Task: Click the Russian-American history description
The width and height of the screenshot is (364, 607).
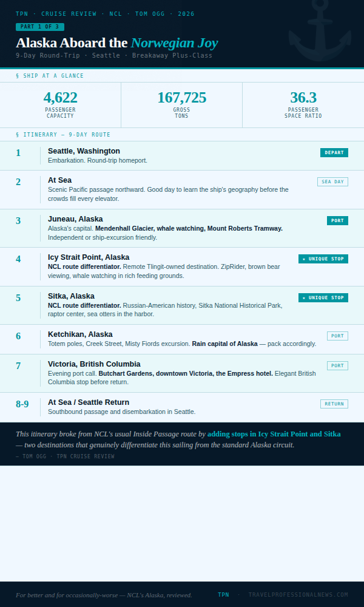Action: pos(165,310)
